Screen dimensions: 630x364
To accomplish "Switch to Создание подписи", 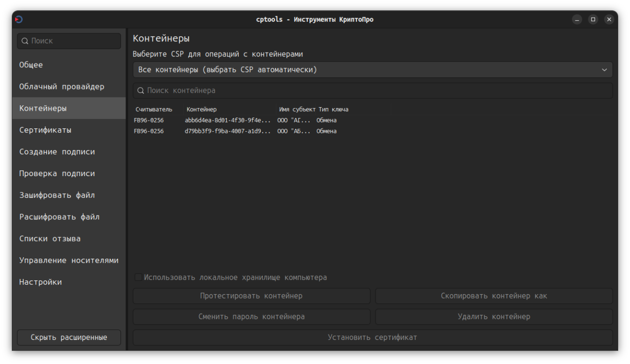I will pos(69,152).
